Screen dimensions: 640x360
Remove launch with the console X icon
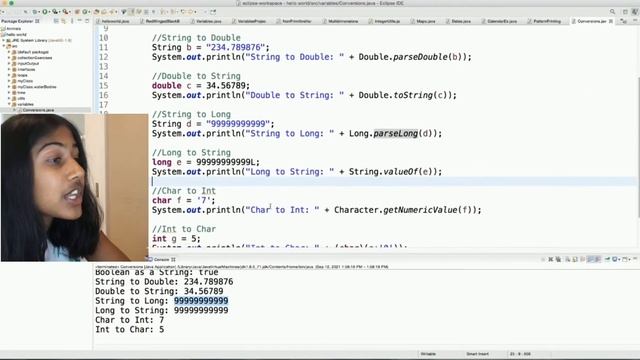click(x=551, y=259)
